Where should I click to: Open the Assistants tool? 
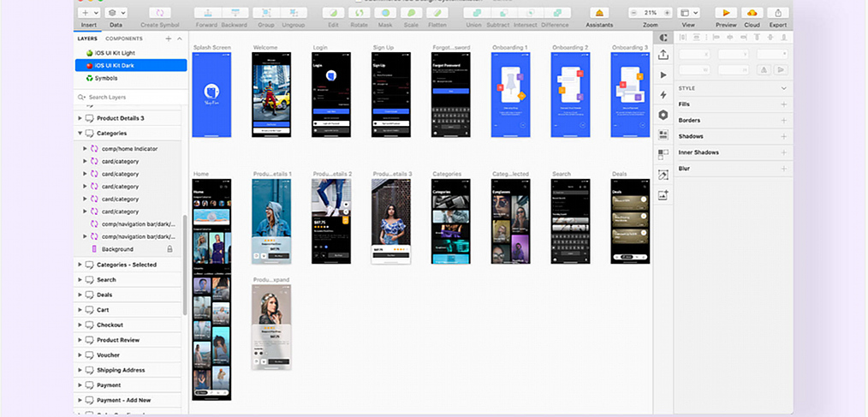[x=599, y=13]
